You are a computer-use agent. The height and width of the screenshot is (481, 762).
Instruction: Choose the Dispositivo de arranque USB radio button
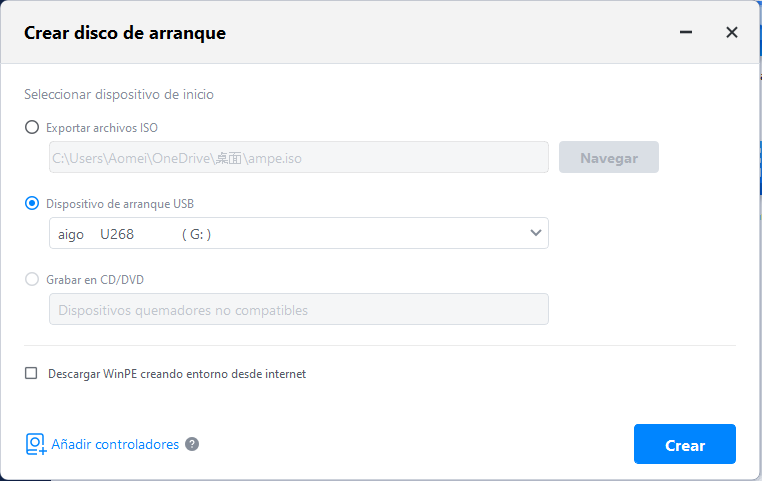coord(32,204)
